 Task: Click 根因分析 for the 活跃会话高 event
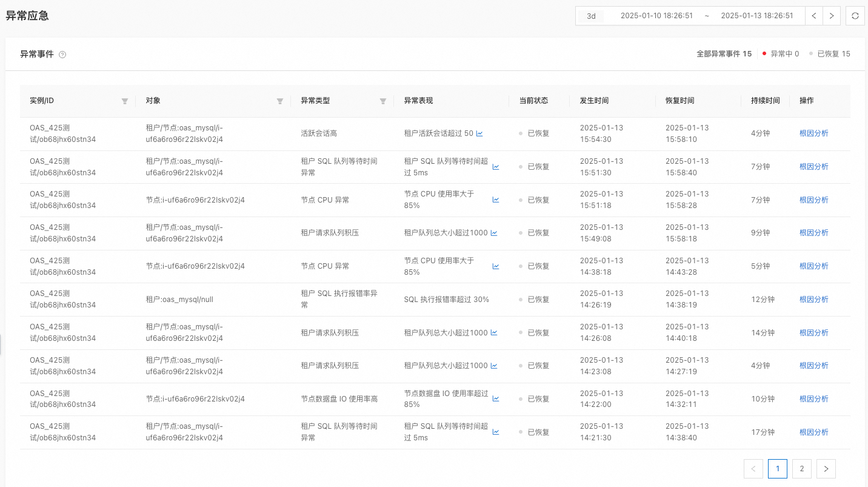[x=813, y=133]
